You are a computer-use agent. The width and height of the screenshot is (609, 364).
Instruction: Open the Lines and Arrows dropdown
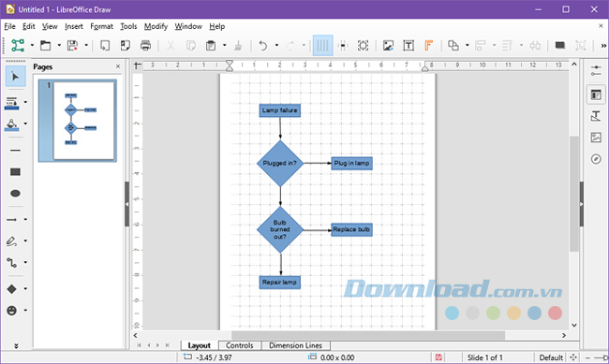[25, 220]
